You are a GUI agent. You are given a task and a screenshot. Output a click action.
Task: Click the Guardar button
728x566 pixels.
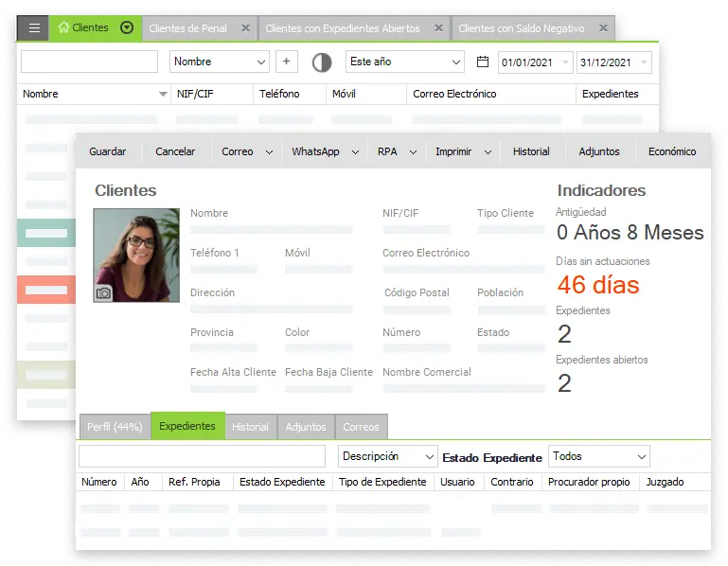(108, 151)
